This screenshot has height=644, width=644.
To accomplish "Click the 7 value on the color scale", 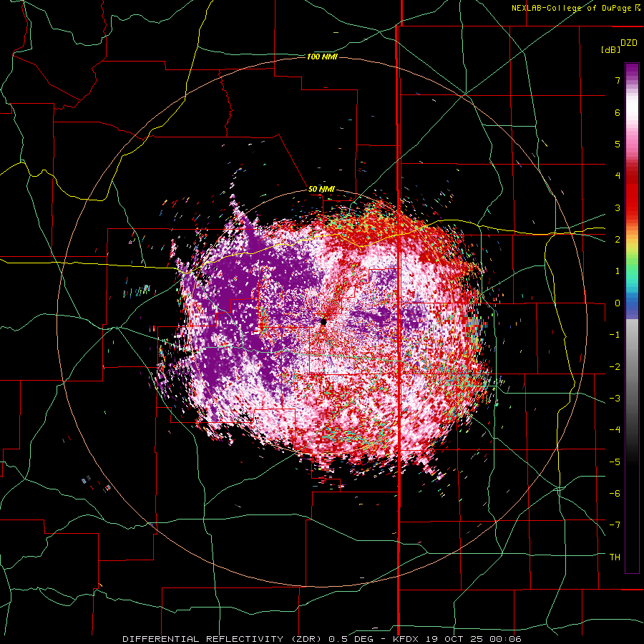I will (618, 80).
